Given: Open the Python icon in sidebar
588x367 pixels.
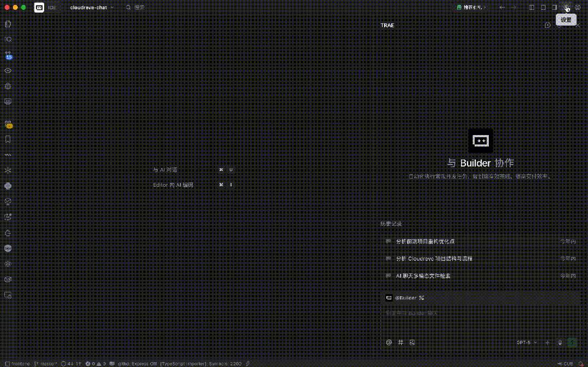Looking at the screenshot, I should pos(8,186).
